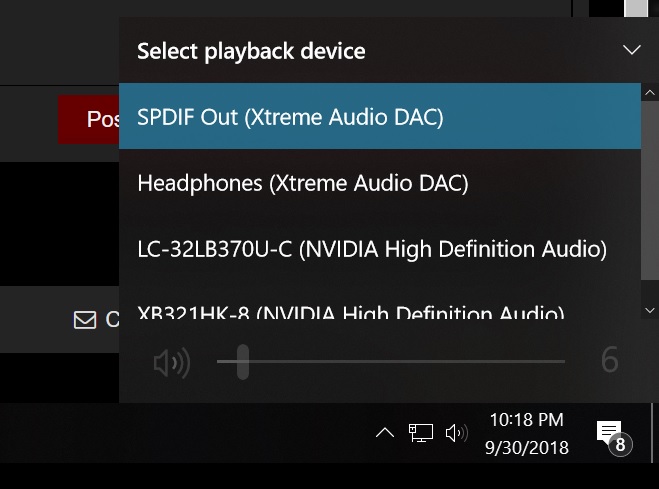Click the device list scroll down arrow

coord(650,311)
